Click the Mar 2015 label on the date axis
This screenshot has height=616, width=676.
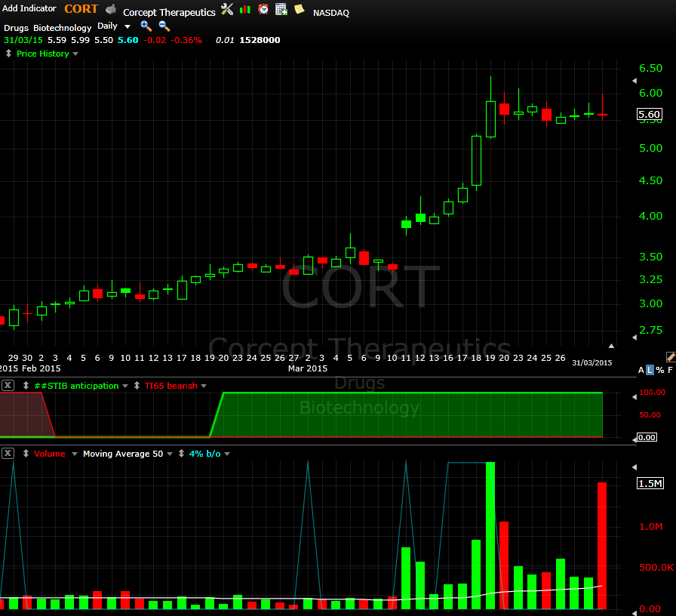(308, 368)
